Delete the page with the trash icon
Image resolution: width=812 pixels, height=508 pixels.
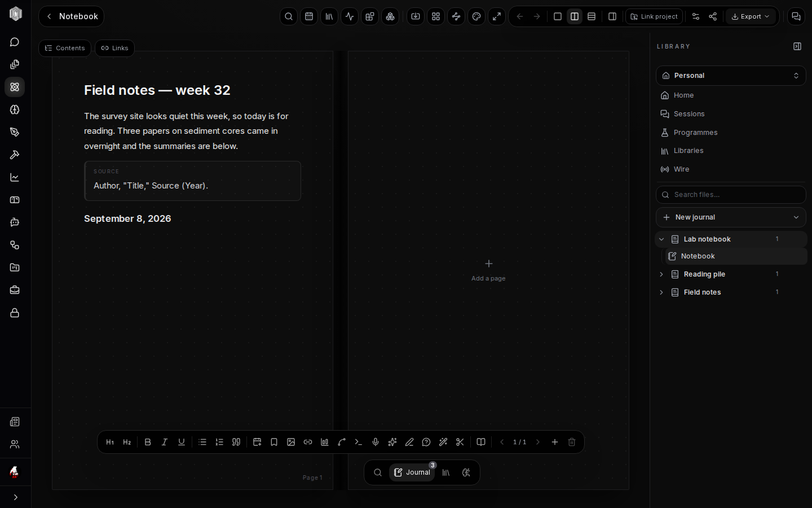point(572,442)
